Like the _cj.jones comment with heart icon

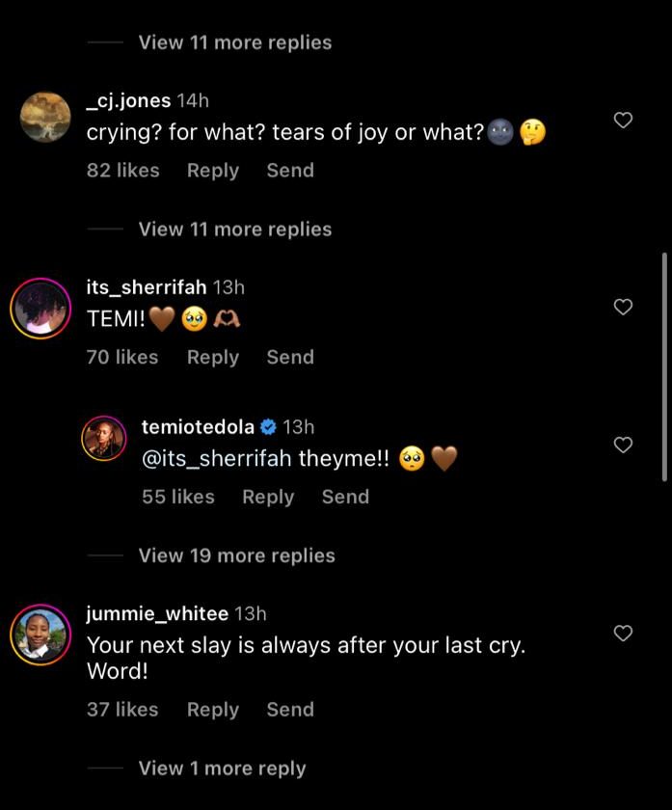coord(624,121)
